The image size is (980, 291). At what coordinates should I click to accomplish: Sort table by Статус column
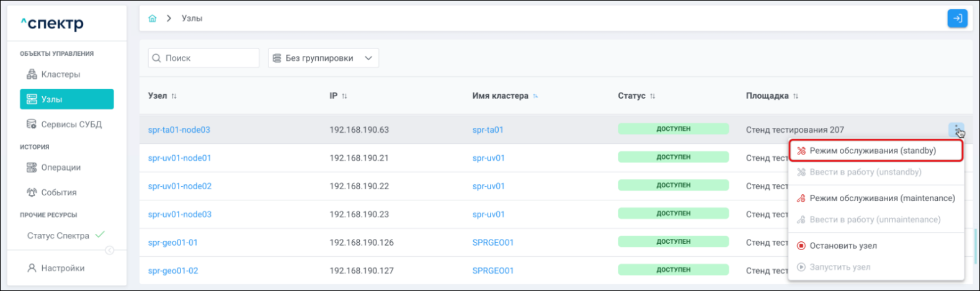[653, 96]
